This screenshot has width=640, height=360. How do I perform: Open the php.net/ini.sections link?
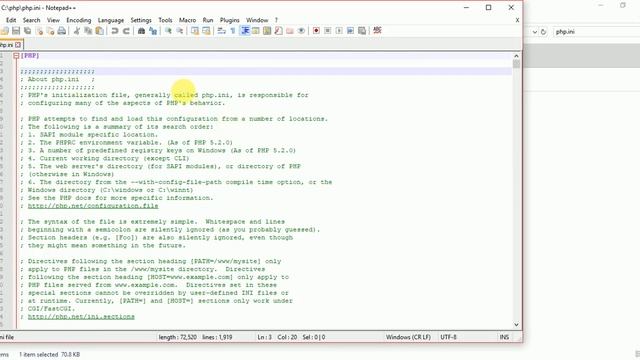click(81, 317)
